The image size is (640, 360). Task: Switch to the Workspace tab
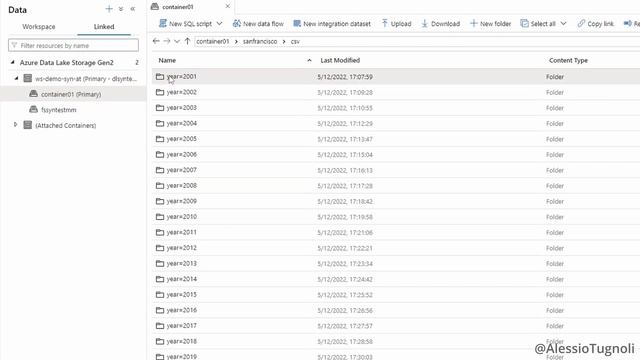point(39,27)
